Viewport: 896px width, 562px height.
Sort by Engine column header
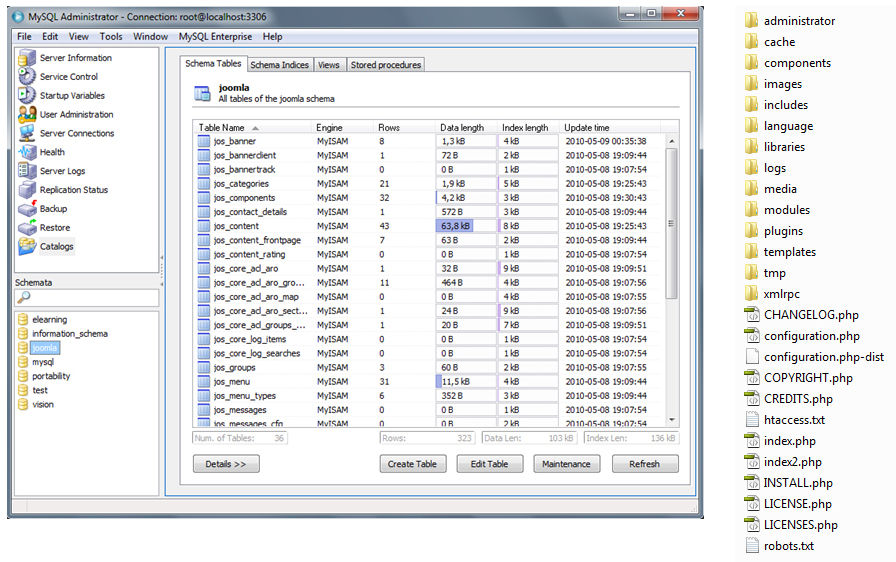342,127
